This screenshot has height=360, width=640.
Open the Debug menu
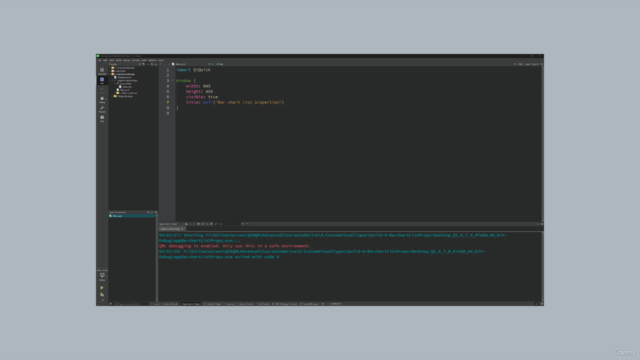126,60
